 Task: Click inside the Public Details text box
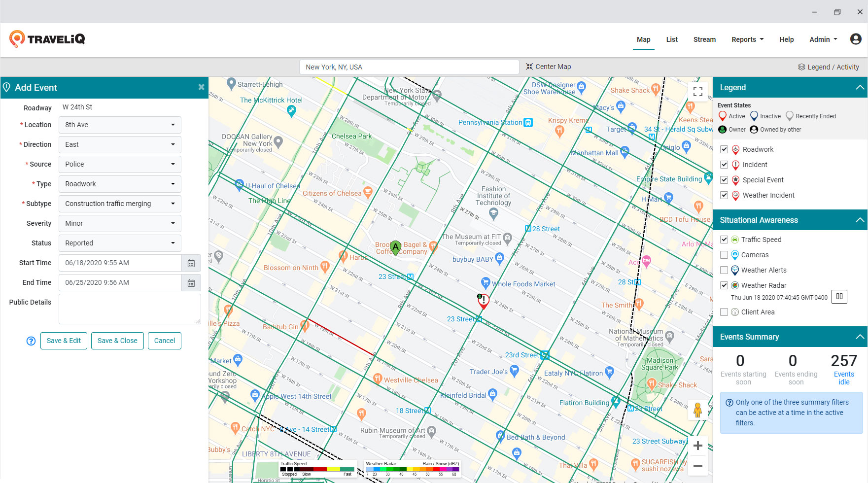point(129,309)
